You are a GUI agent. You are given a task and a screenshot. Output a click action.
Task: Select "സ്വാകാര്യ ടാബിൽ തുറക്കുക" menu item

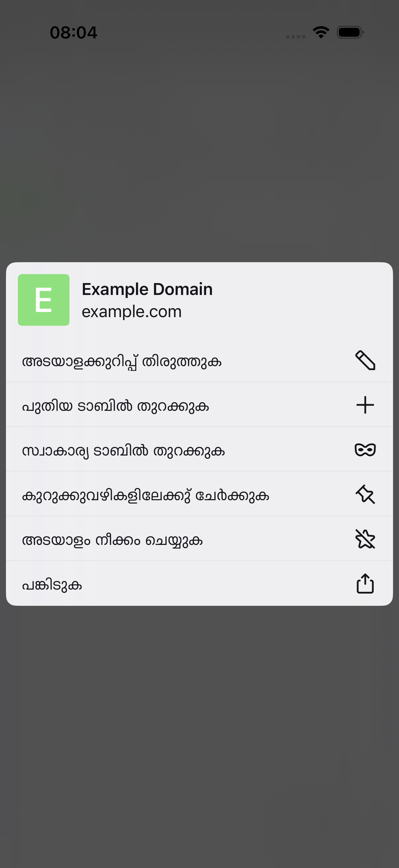coord(199,450)
